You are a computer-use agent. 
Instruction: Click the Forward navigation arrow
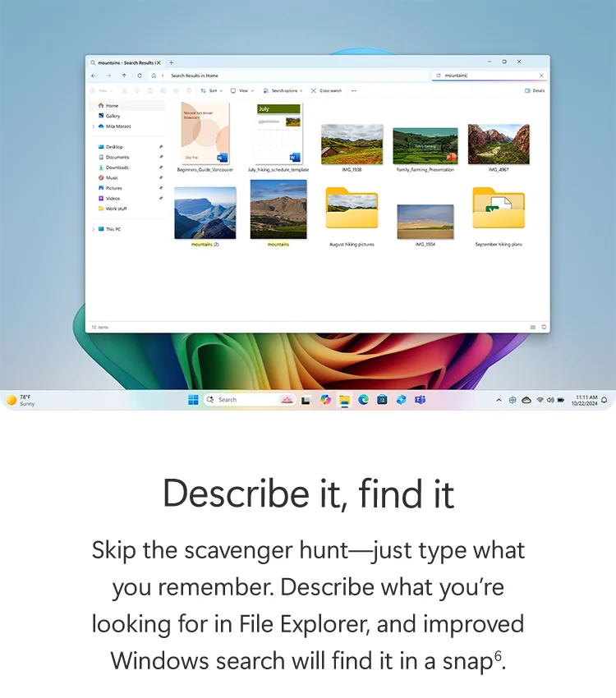108,76
